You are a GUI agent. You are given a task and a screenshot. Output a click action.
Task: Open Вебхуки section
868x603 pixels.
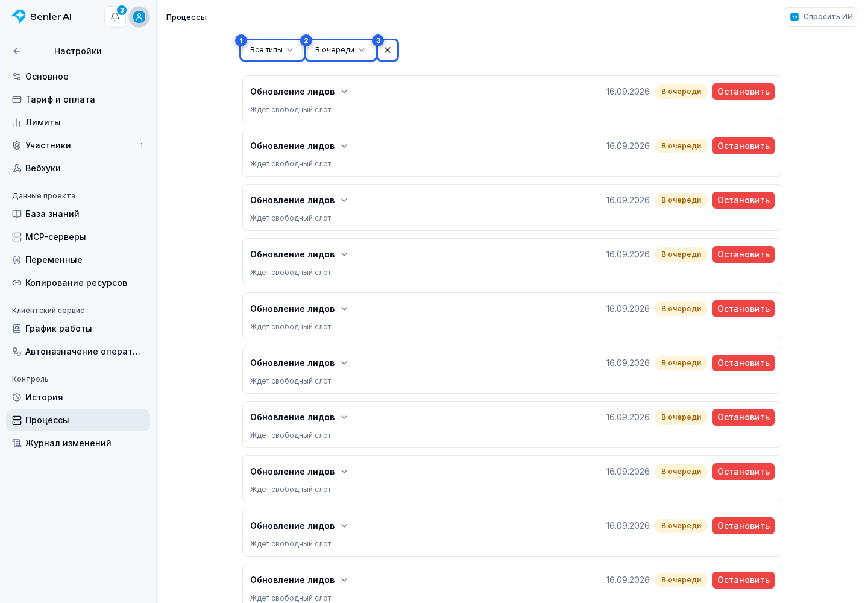[x=78, y=168]
